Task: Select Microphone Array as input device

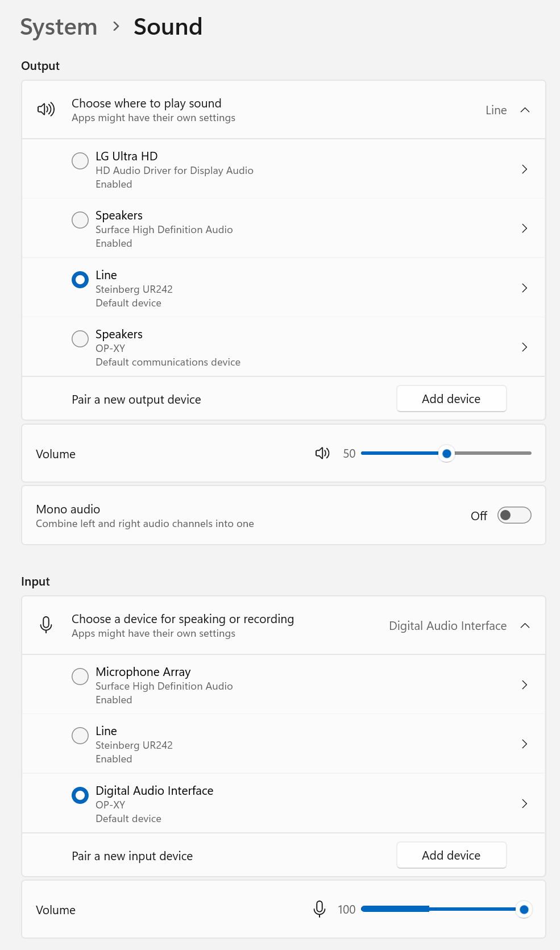Action: (x=80, y=677)
